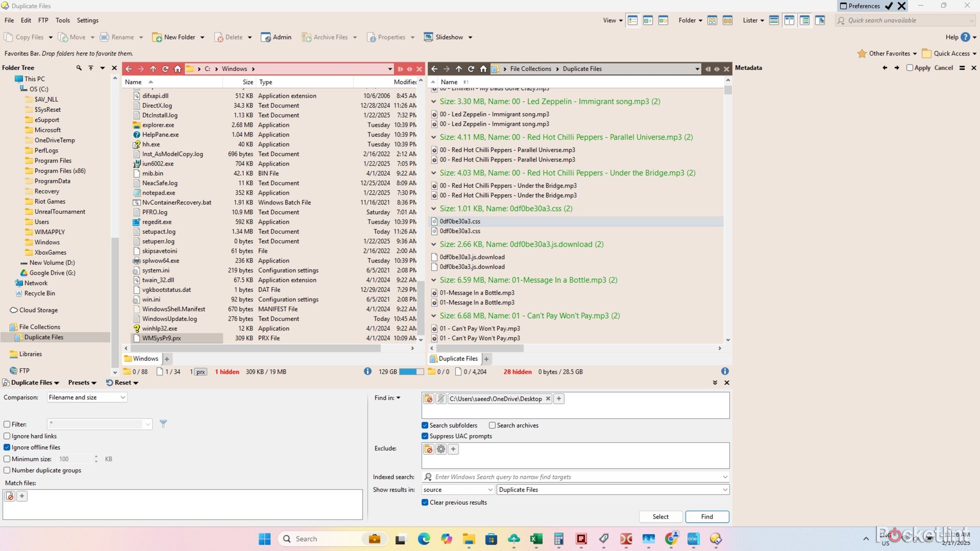Click the Windows pane info icon
The image size is (980, 551).
(367, 371)
